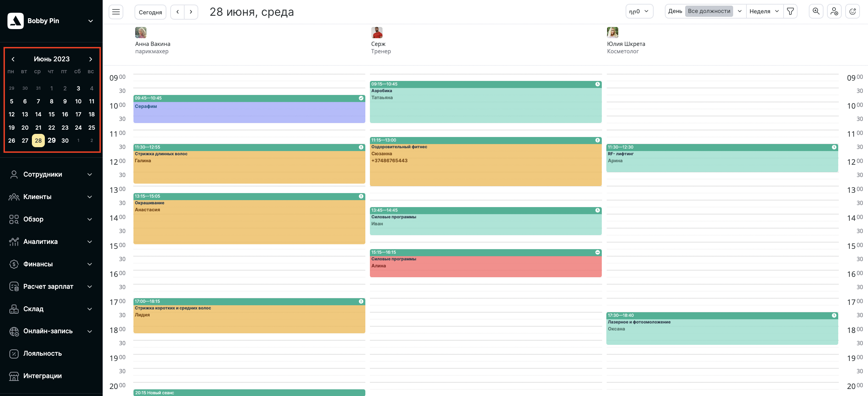This screenshot has width=868, height=396.
Task: Expand the Финансы menu section
Action: [x=90, y=264]
